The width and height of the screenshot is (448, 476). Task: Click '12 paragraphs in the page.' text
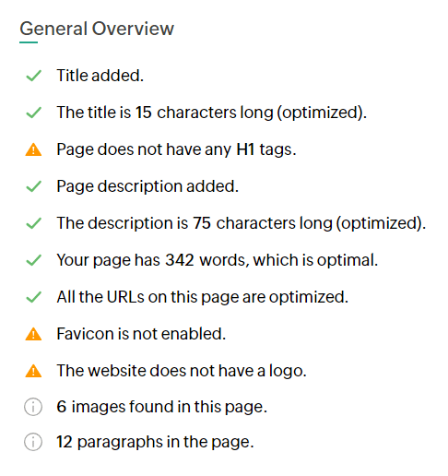point(155,442)
